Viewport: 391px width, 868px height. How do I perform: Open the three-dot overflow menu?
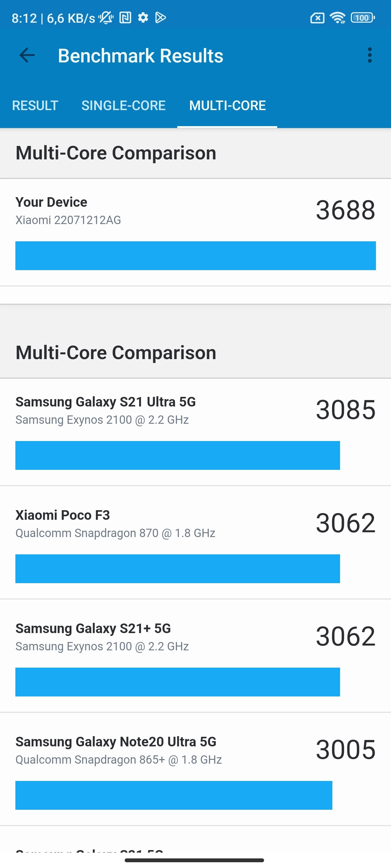[x=370, y=55]
